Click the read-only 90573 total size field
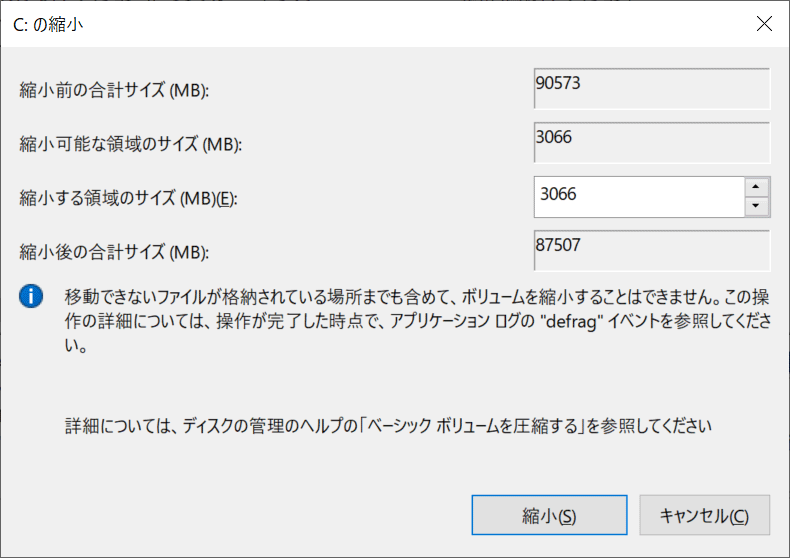The image size is (790, 558). pos(652,88)
